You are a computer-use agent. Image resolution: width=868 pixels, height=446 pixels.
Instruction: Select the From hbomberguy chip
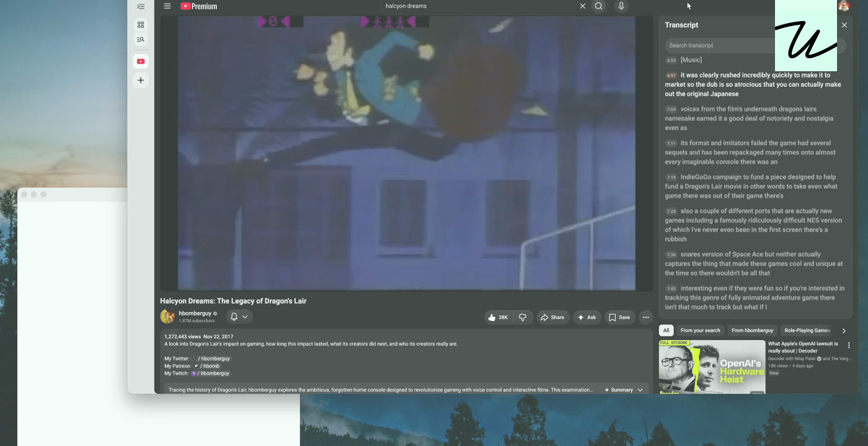(753, 330)
